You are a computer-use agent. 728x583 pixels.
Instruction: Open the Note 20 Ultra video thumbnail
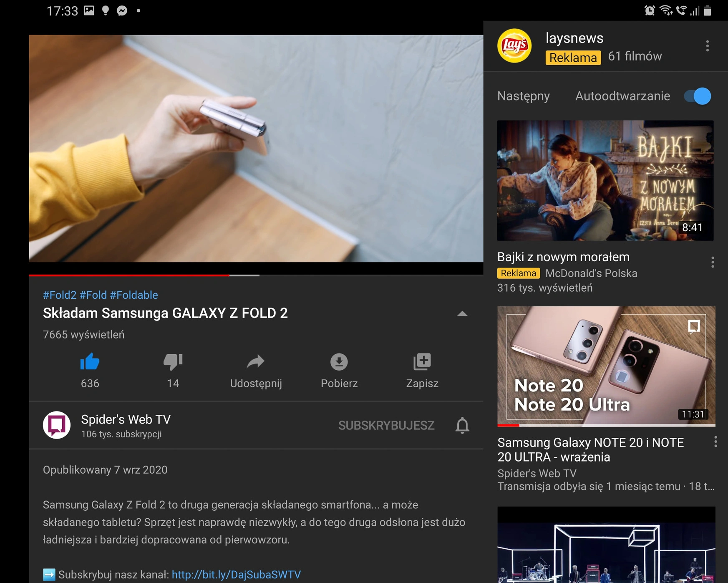tap(606, 366)
